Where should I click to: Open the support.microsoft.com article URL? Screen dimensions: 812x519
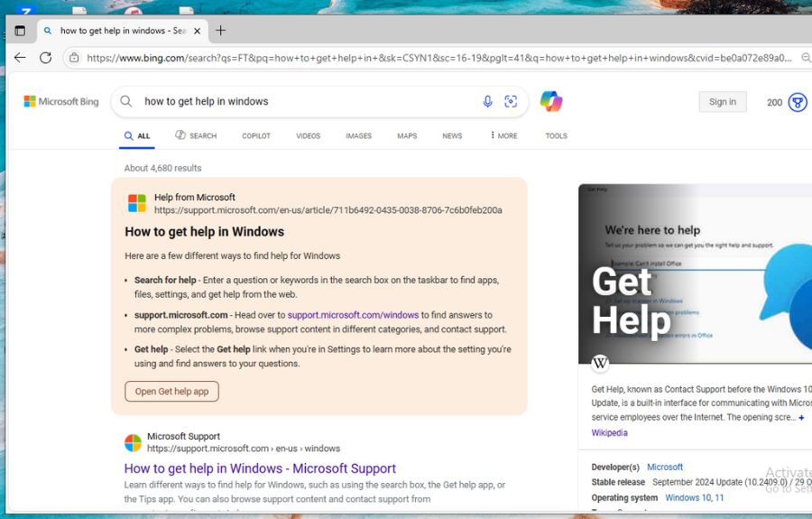pos(328,210)
